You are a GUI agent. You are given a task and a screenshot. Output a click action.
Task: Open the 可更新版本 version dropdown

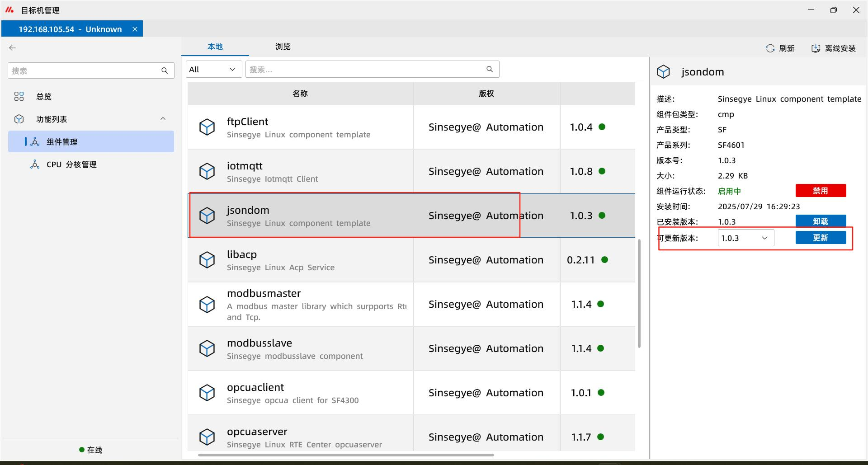click(x=745, y=238)
